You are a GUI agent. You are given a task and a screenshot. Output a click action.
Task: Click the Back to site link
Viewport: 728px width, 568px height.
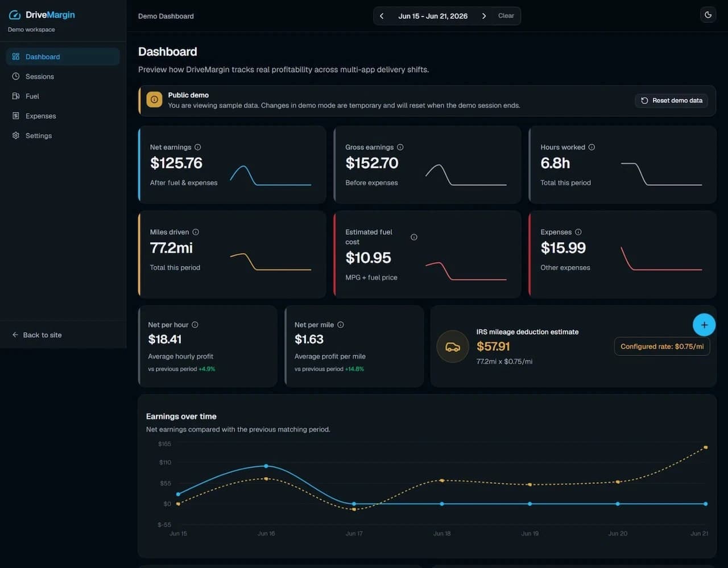pos(37,335)
